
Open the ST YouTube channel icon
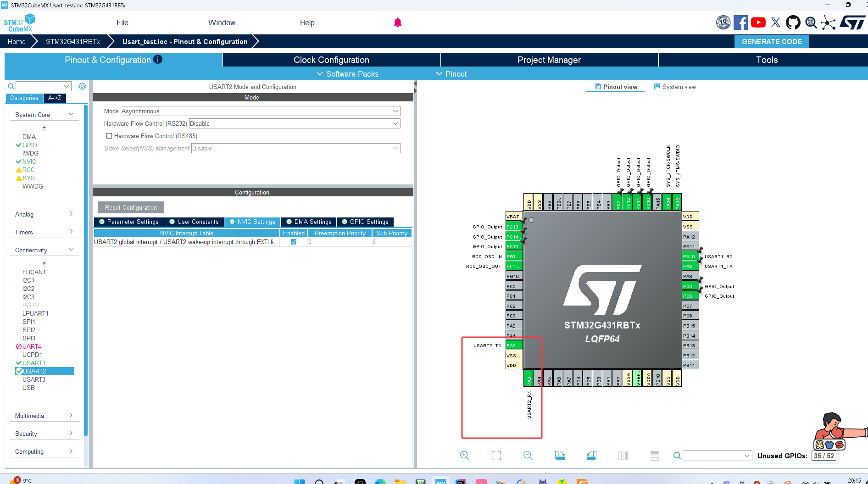click(758, 22)
